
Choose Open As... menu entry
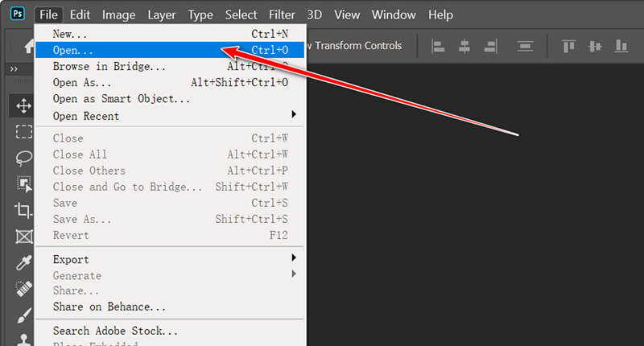170,82
